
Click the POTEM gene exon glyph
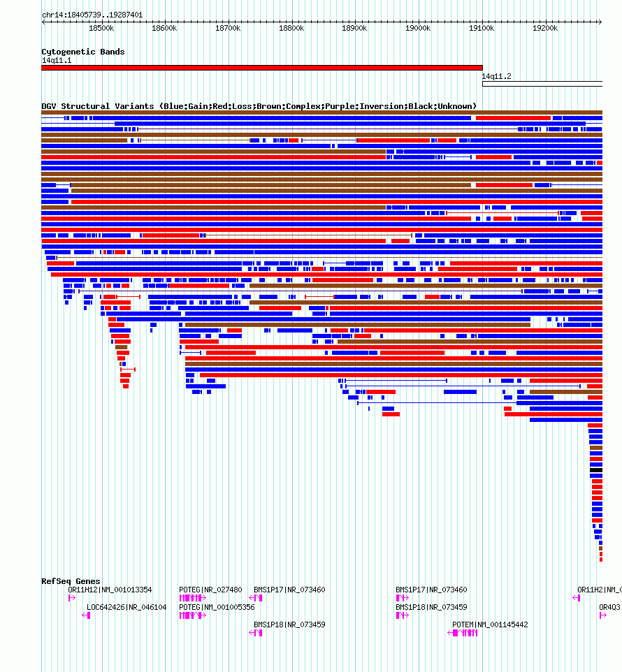463,633
